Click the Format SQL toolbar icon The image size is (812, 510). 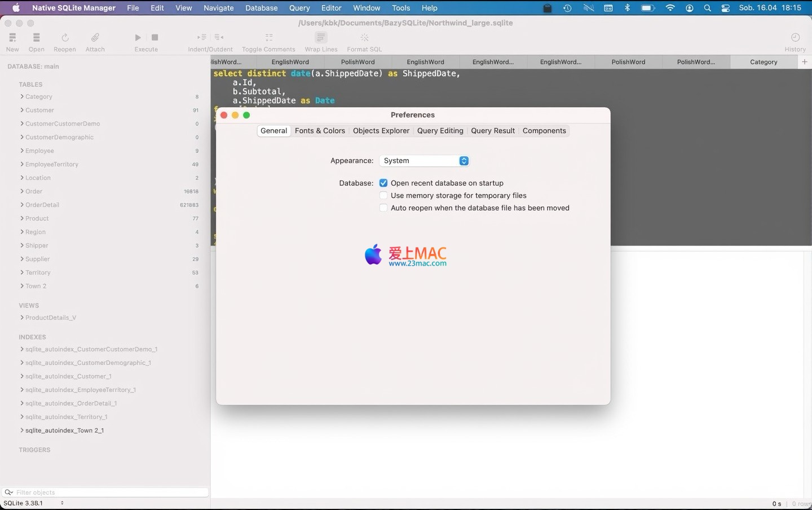(x=364, y=38)
